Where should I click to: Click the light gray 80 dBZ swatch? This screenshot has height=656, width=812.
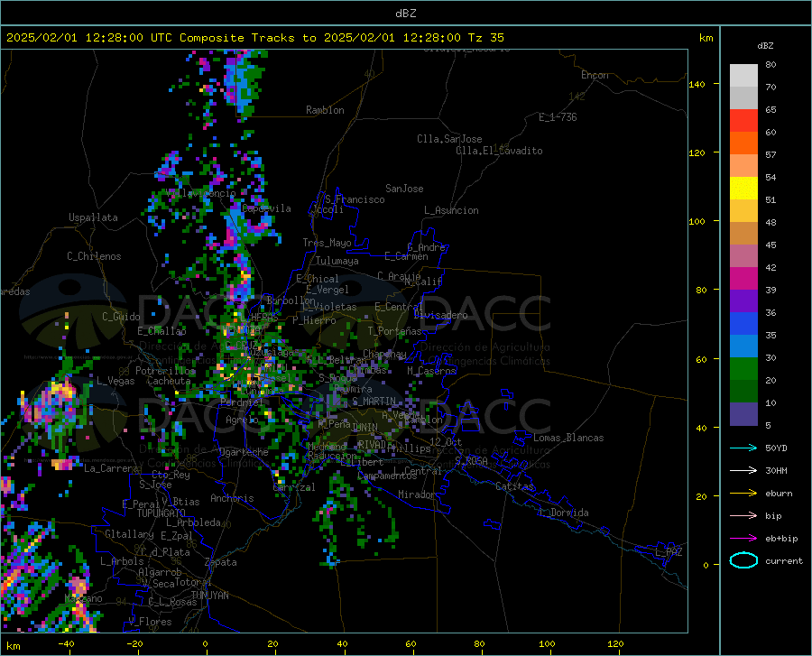tap(743, 76)
